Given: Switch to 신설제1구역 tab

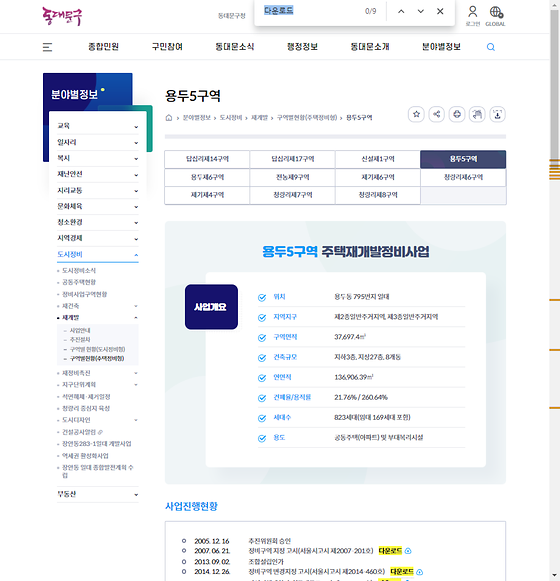Looking at the screenshot, I should click(378, 159).
